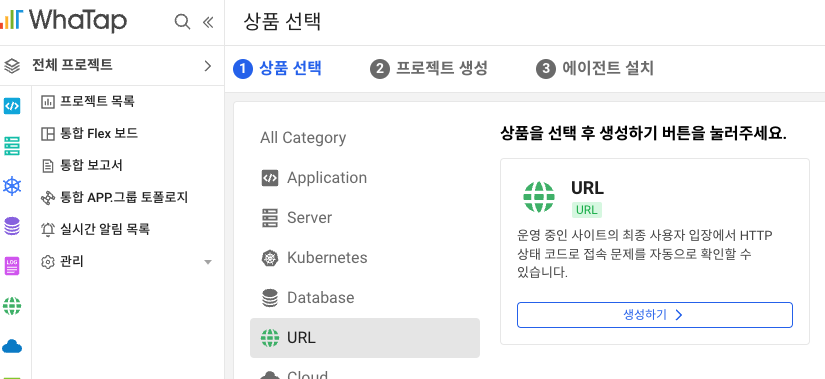
Task: Open 통합 Flex 보드 menu item
Action: (x=127, y=134)
